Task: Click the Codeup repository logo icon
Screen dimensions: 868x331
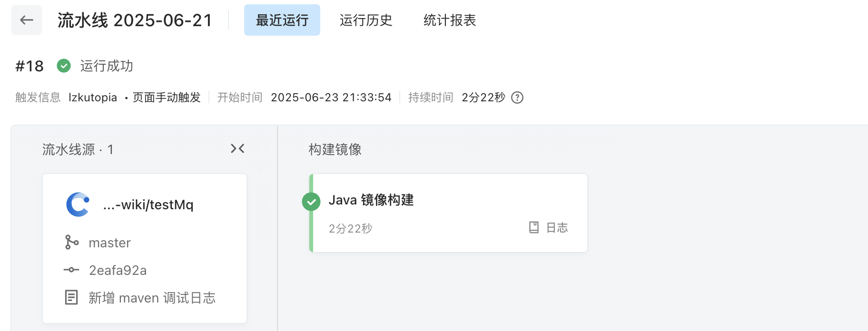Action: 78,204
